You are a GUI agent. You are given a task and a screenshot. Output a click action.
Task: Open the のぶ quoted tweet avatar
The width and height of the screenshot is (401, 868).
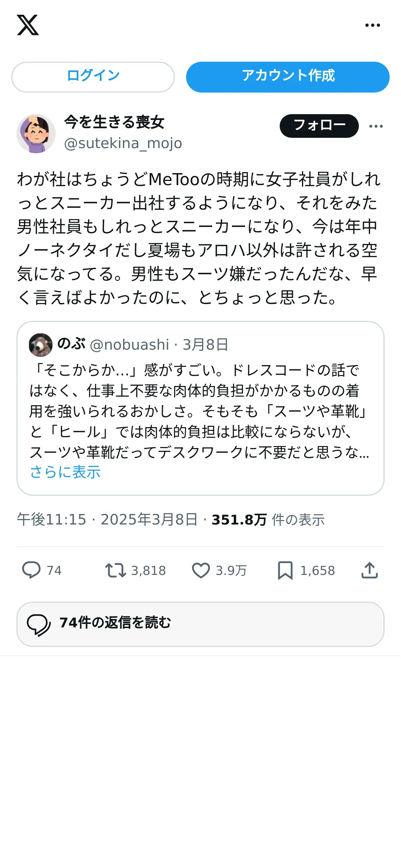click(x=40, y=345)
